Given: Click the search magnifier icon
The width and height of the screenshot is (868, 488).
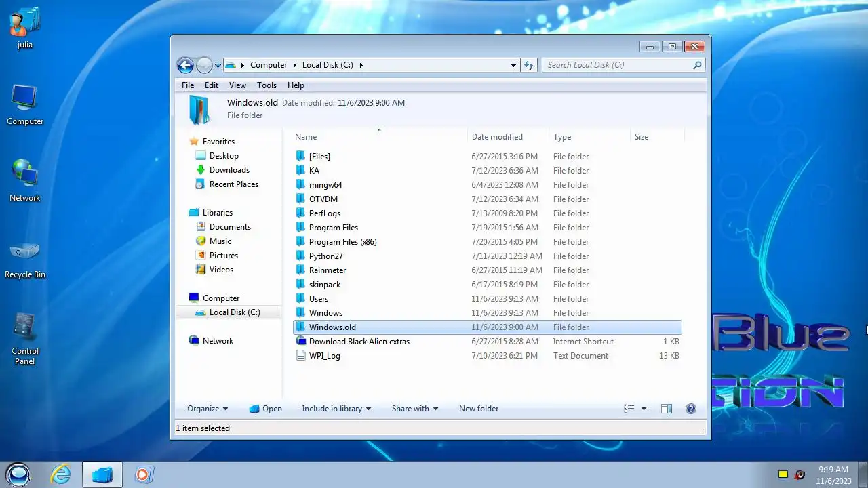Looking at the screenshot, I should pyautogui.click(x=696, y=65).
